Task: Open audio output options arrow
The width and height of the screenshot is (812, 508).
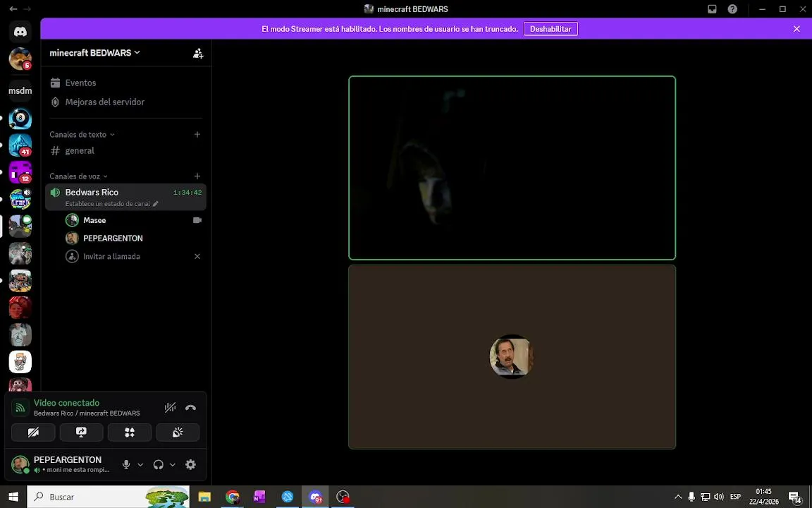Action: click(173, 465)
